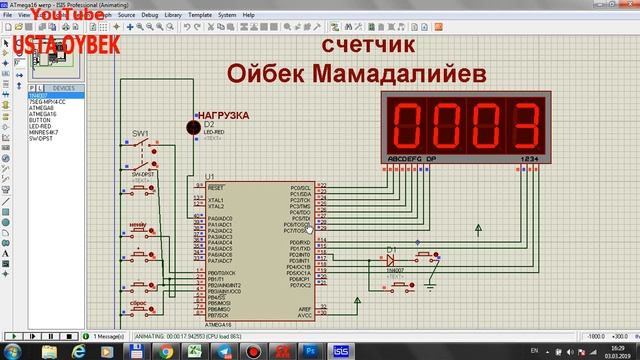The width and height of the screenshot is (640, 360).
Task: Toggle the grid display icon
Action: pyautogui.click(x=103, y=27)
